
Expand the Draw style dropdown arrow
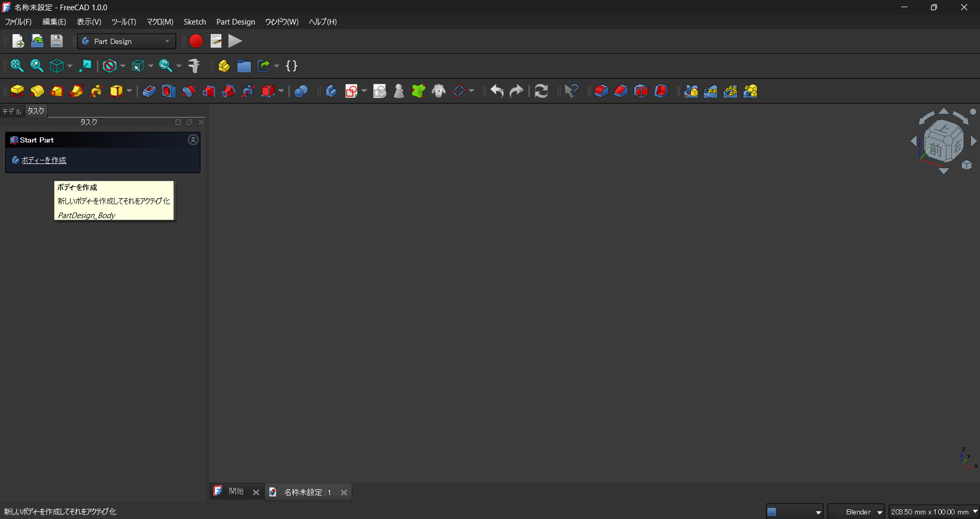point(123,66)
